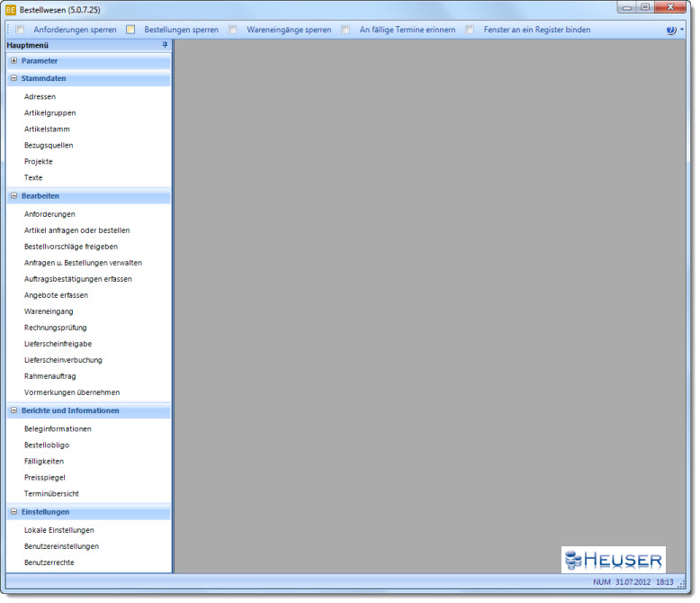
Task: Enable An fällige Termine erinnern checkbox
Action: click(x=346, y=30)
